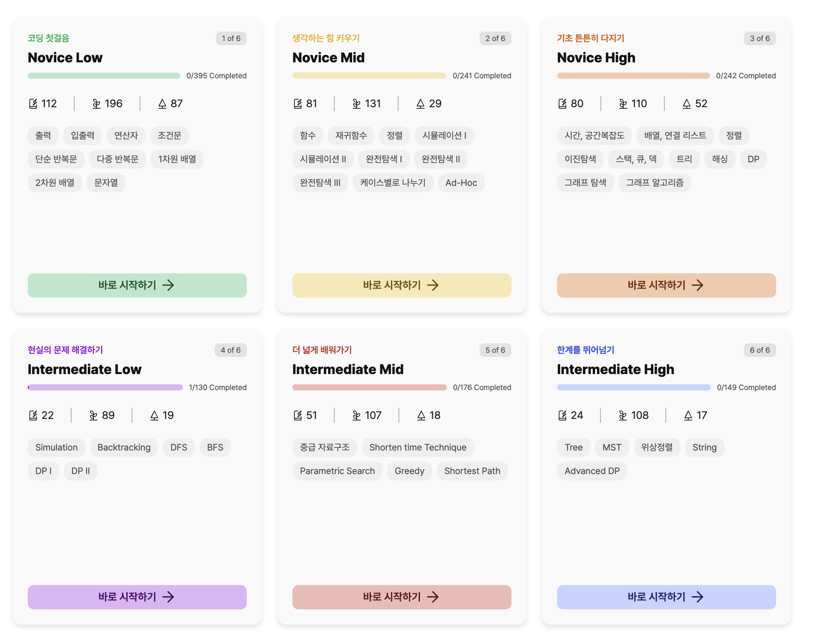
Task: Click the 3 of 6 badge on Novice High
Action: click(x=759, y=38)
